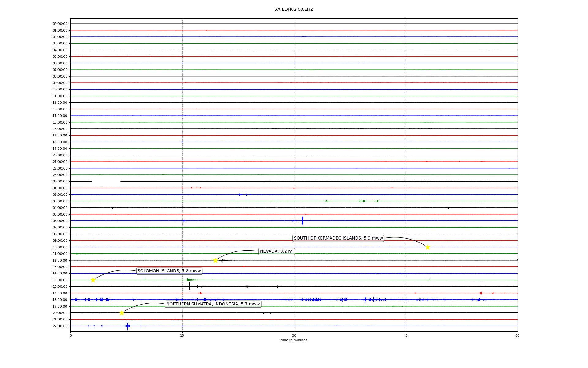
Task: Click the NORTHERN SUMATRA, INDONESIA annotation box
Action: coord(213,304)
